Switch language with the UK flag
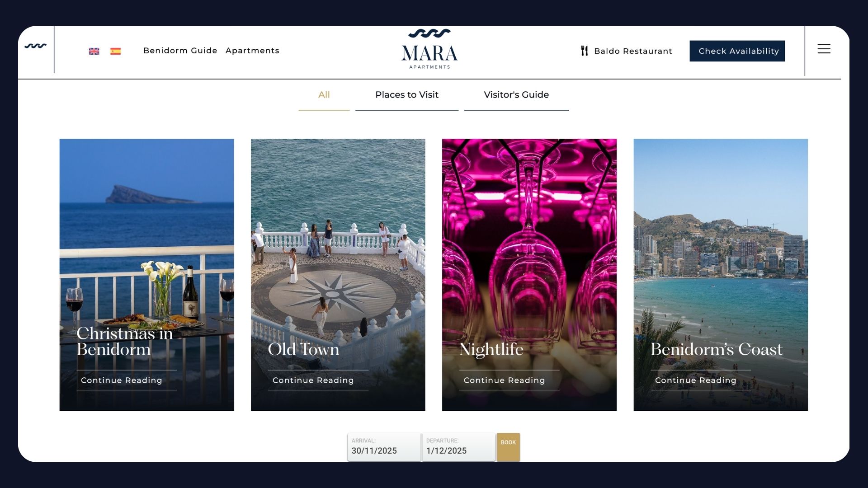Viewport: 868px width, 488px height. 94,52
